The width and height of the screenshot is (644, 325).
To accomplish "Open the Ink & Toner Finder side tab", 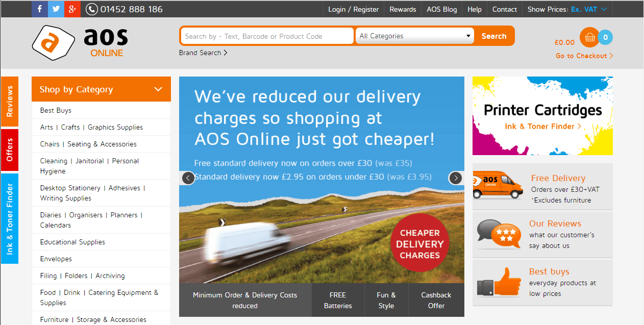I will [x=10, y=219].
